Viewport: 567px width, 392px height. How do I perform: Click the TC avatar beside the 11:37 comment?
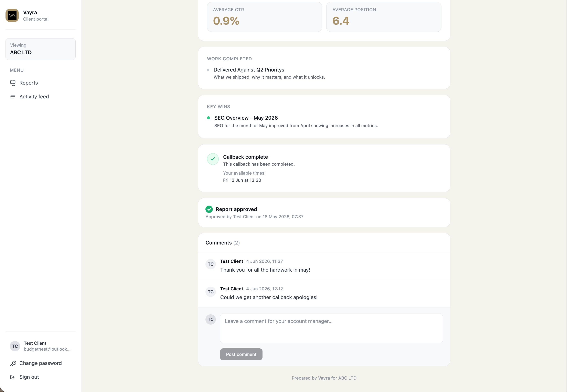pyautogui.click(x=211, y=264)
